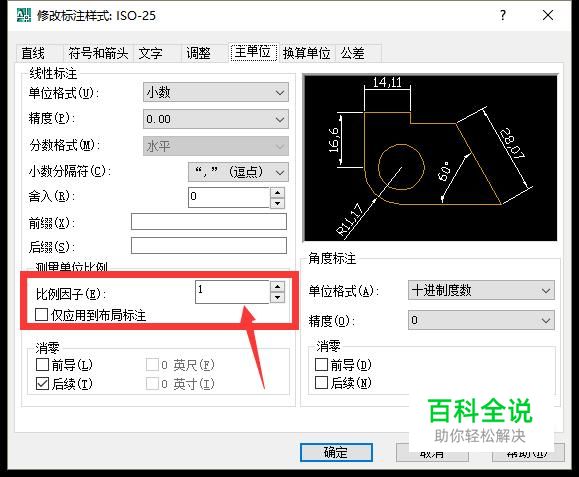Click the 后缀(S) text field
Screen dimensions: 579x477
coord(209,245)
